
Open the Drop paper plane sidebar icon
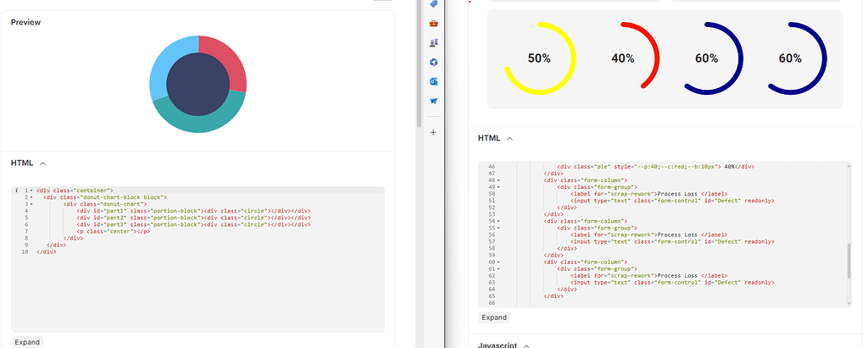point(433,101)
